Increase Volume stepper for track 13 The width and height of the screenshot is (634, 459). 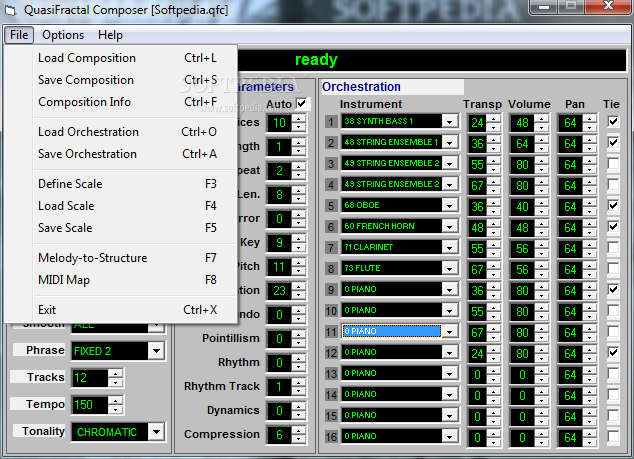(x=541, y=371)
